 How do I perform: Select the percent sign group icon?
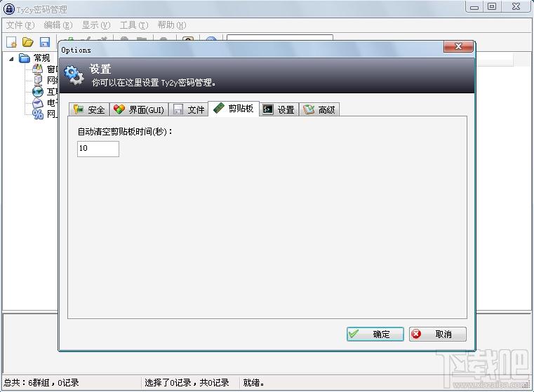(38, 114)
